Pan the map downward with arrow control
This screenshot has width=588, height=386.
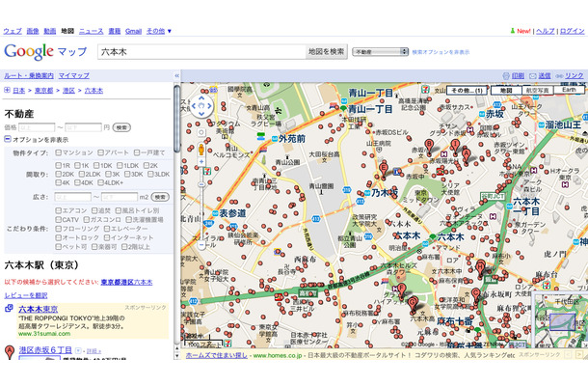tap(201, 114)
